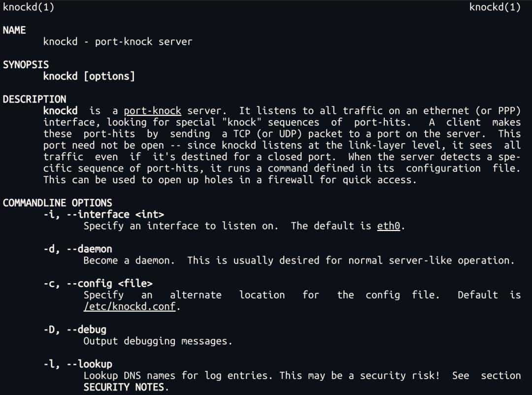Select the -d, --daemon option line
This screenshot has width=532, height=395.
tap(78, 249)
